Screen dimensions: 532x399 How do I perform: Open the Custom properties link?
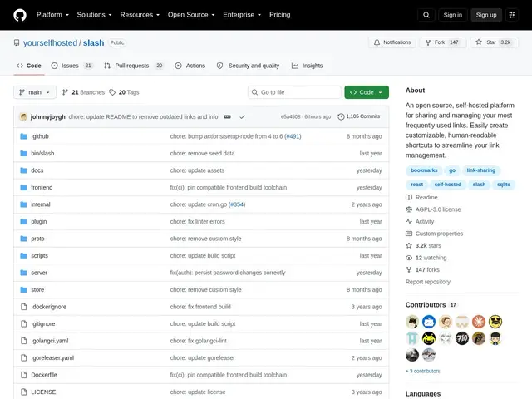[434, 234]
